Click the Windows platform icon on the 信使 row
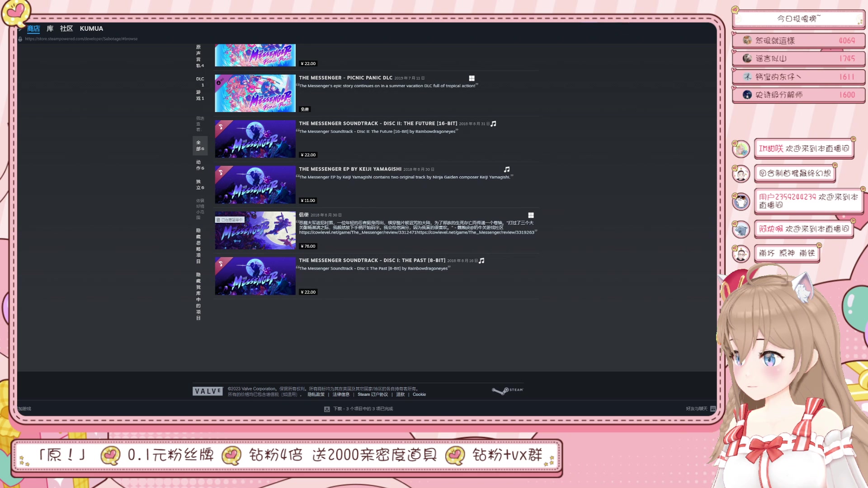Viewport: 868px width, 488px height. pyautogui.click(x=531, y=216)
